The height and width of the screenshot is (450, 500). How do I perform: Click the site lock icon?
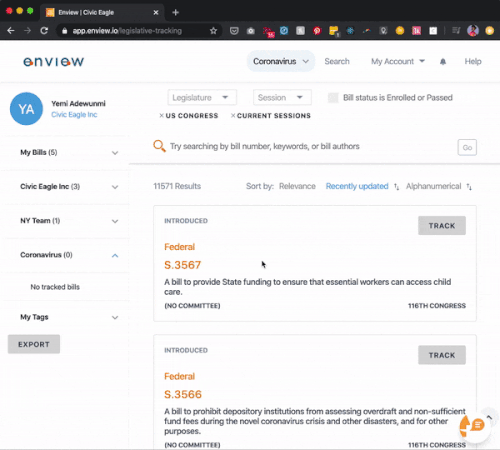[x=65, y=31]
